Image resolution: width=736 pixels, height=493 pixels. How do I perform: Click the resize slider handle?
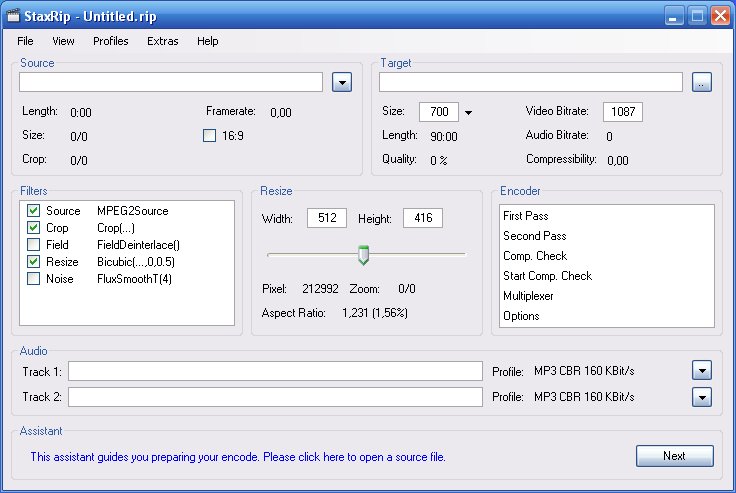click(364, 255)
